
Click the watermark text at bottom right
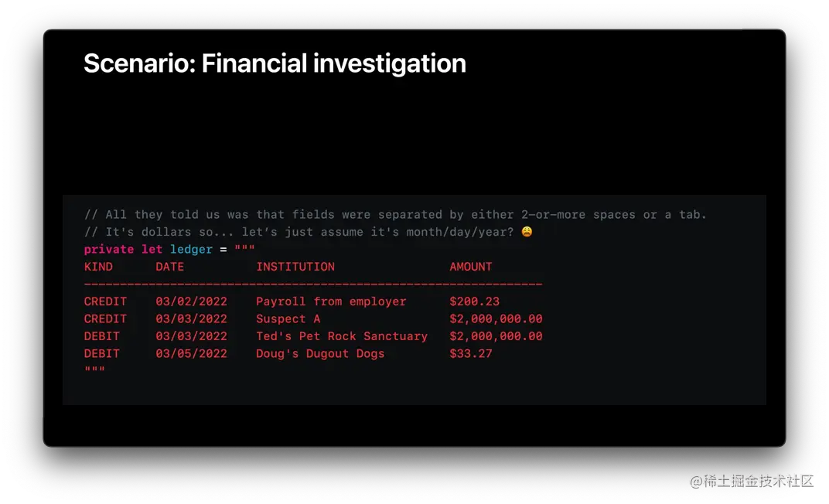[751, 480]
